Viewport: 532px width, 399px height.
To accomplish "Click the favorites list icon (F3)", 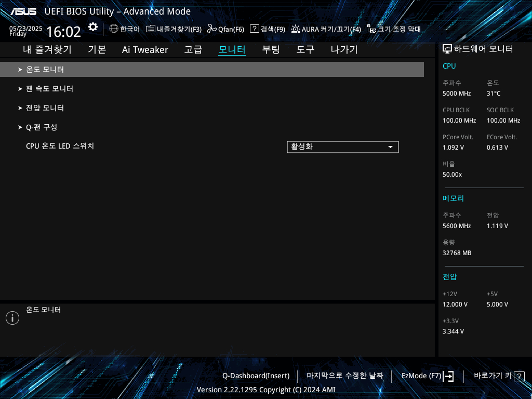I will (150, 29).
